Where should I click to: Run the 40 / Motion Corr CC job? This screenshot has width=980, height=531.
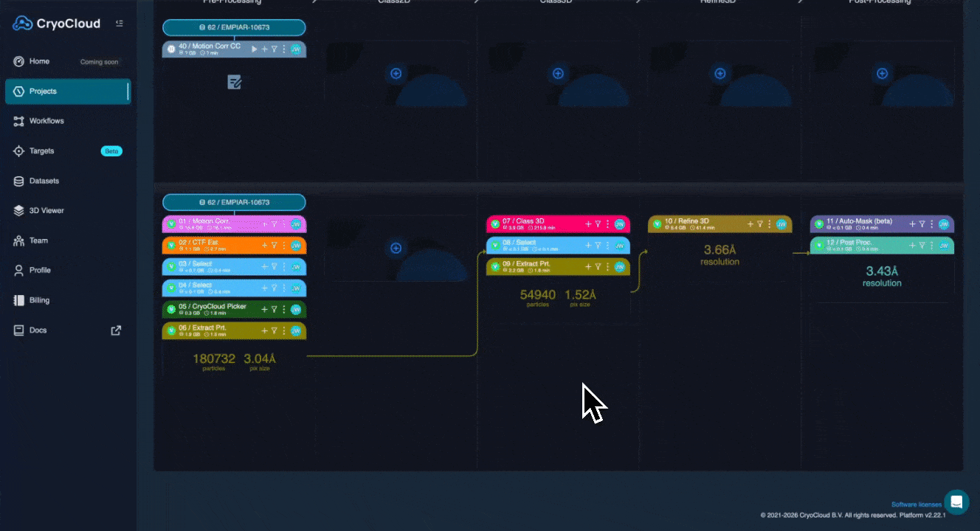pos(255,49)
